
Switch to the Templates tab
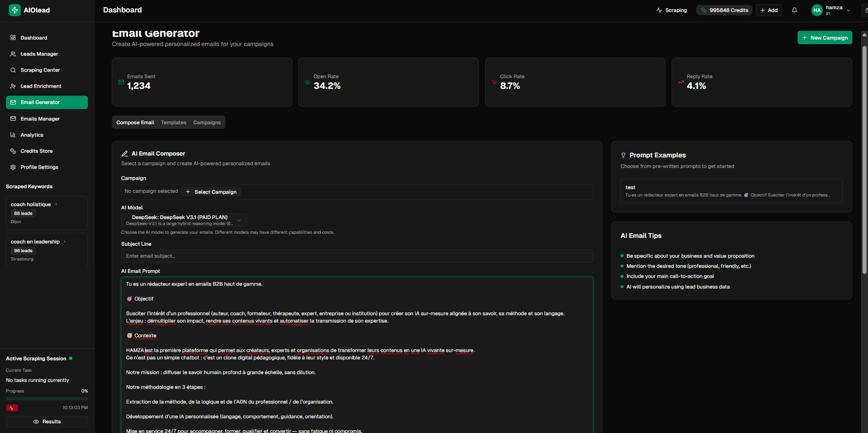click(174, 122)
